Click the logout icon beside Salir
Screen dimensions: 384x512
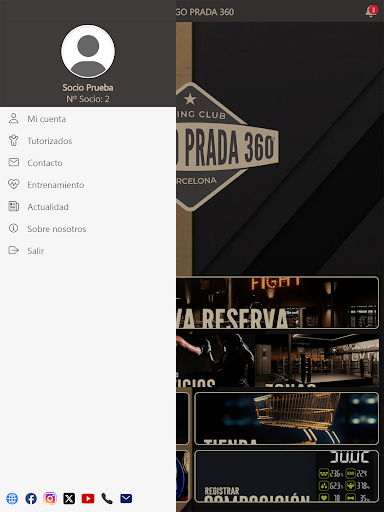point(14,250)
